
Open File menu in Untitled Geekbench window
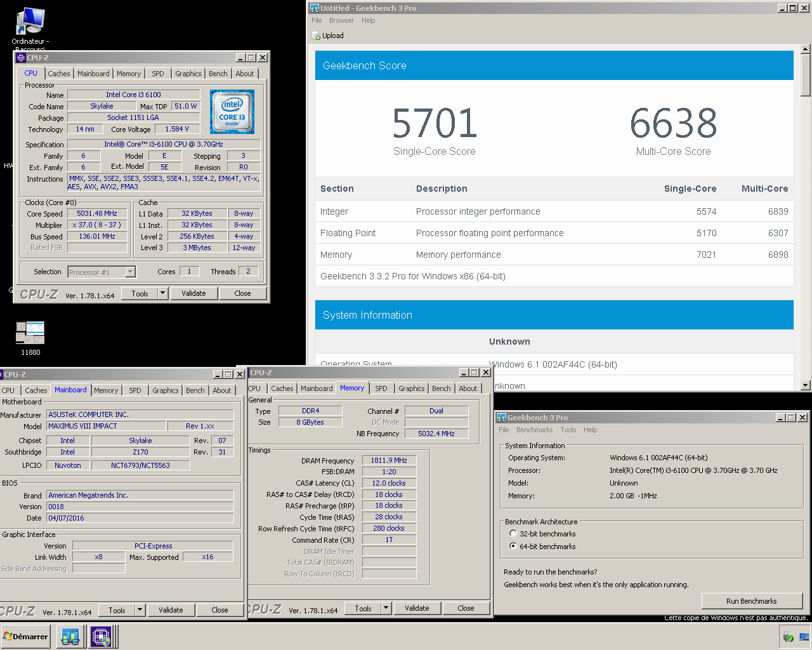pos(317,20)
